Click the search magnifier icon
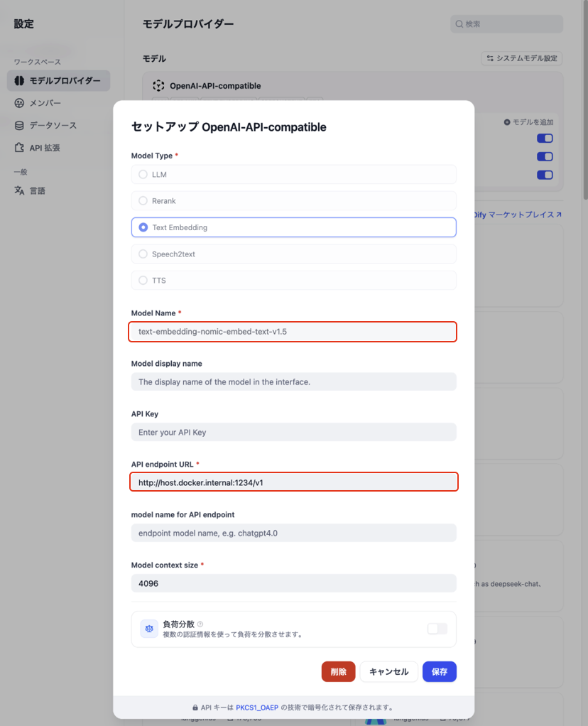Screen dimensions: 588x726 pos(459,23)
